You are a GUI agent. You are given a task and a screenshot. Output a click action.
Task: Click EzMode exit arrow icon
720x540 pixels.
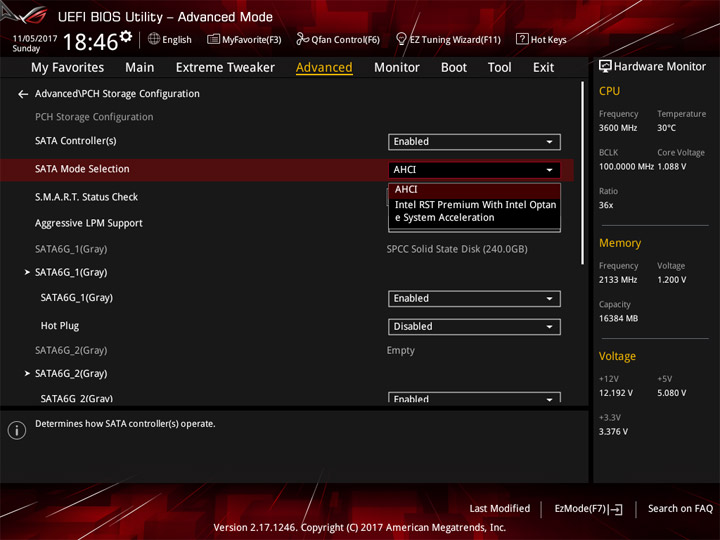pos(615,509)
